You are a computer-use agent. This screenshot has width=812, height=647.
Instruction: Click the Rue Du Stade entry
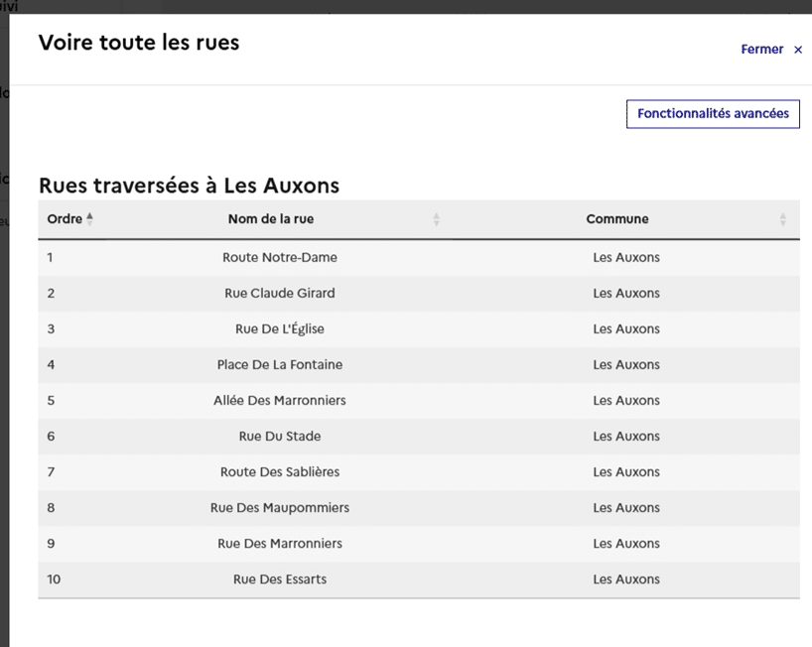(280, 436)
